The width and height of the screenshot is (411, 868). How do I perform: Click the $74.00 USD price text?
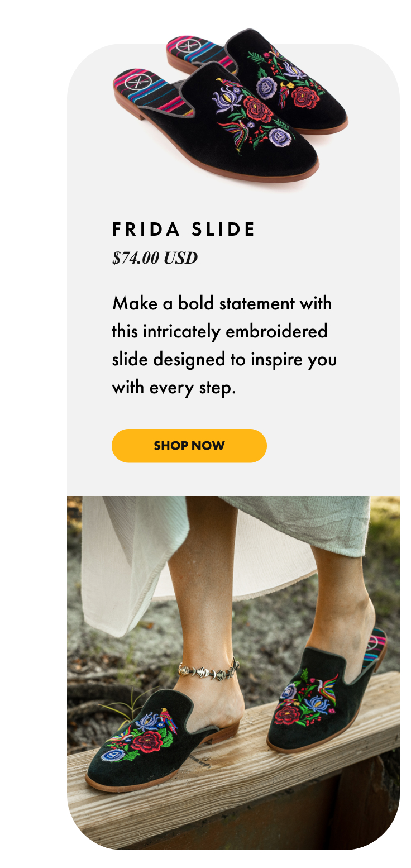pyautogui.click(x=155, y=258)
